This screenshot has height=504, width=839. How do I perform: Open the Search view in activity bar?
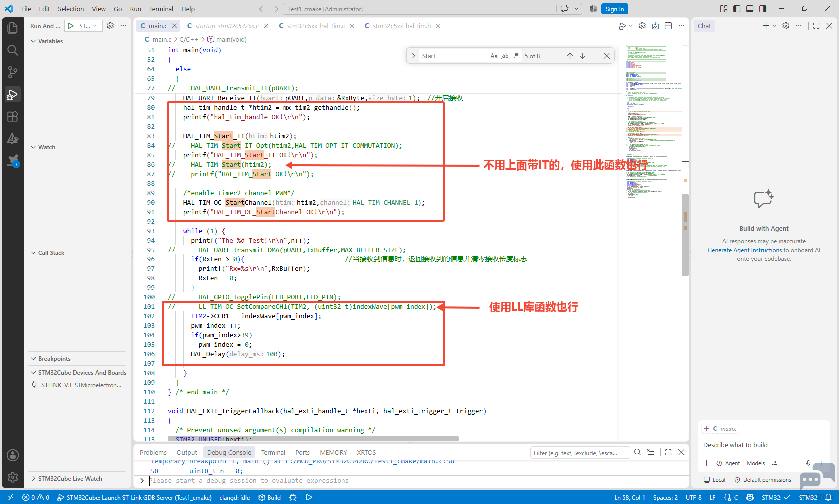point(13,50)
